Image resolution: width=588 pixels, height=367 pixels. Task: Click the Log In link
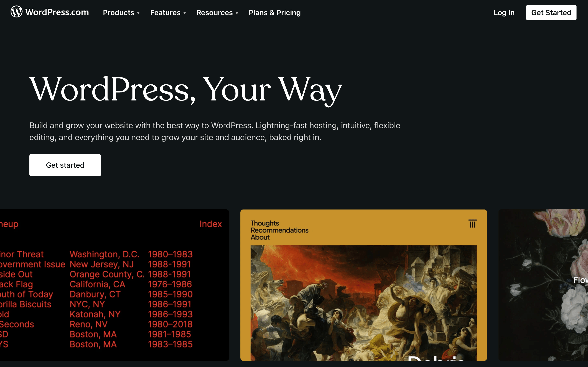coord(504,13)
